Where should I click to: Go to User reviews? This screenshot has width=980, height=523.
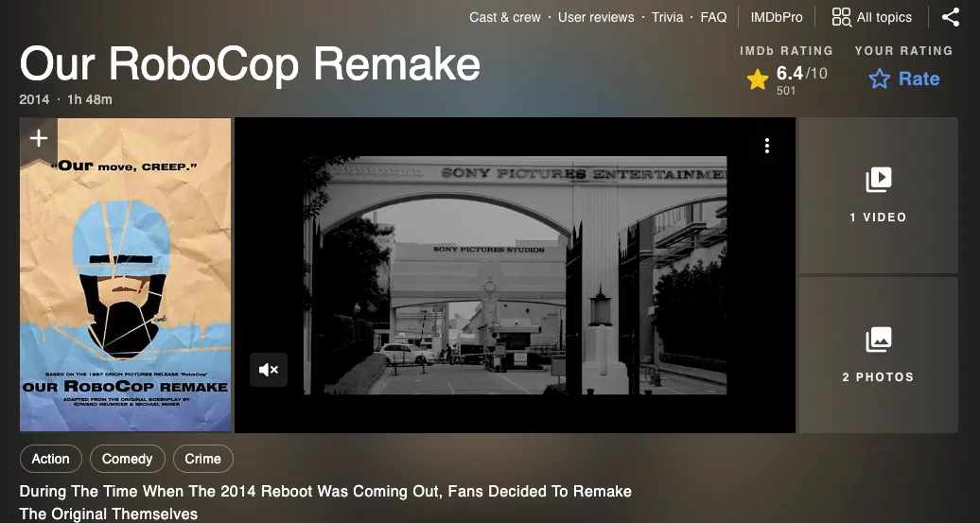click(x=596, y=17)
